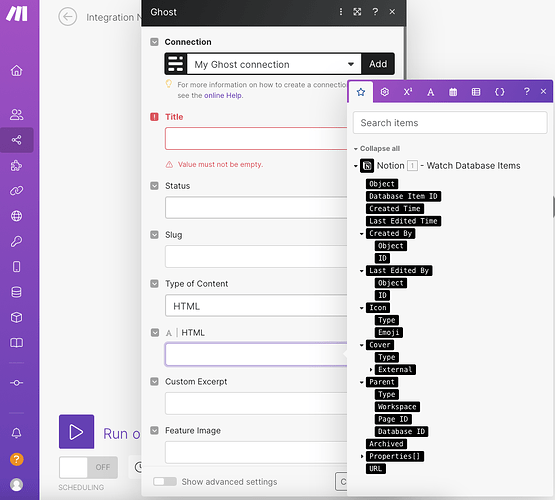Click the Run once play button

click(76, 432)
